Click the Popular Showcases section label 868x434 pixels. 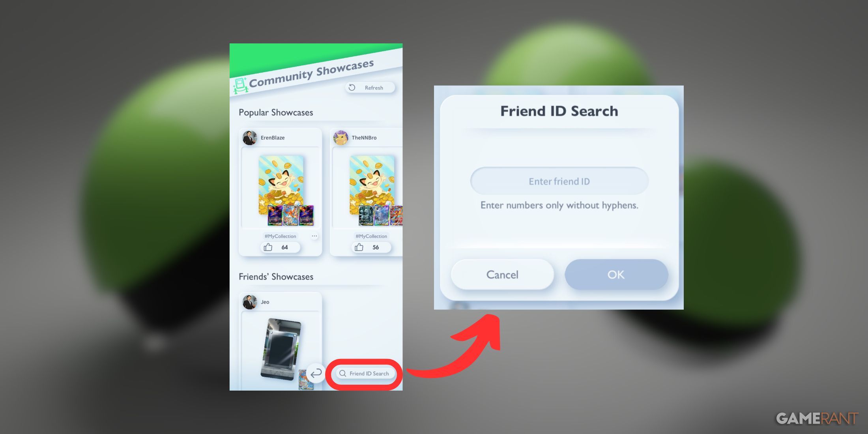pyautogui.click(x=276, y=112)
